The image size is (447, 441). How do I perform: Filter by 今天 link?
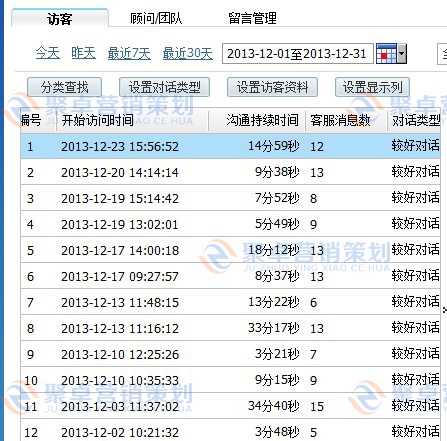point(48,53)
